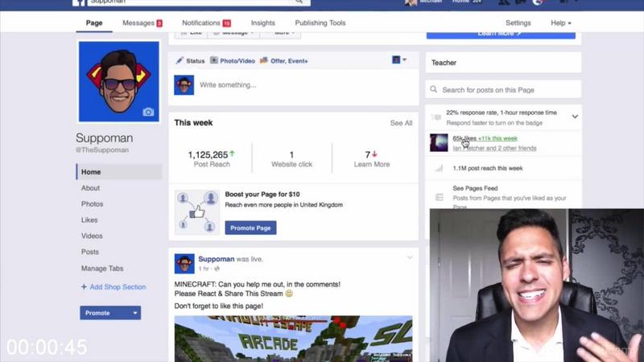This screenshot has height=362, width=644.
Task: Select Videos in the page sidebar
Action: pyautogui.click(x=92, y=236)
